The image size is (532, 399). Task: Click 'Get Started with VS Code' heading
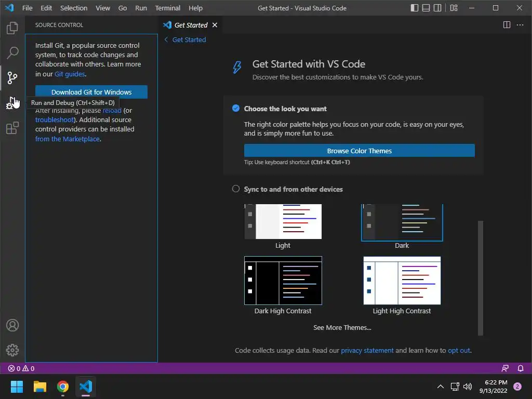point(309,64)
